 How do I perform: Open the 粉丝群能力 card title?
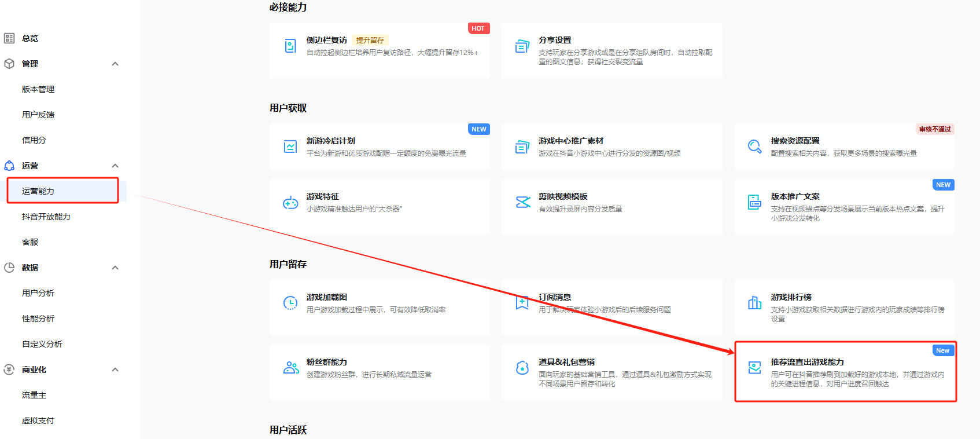(x=327, y=362)
